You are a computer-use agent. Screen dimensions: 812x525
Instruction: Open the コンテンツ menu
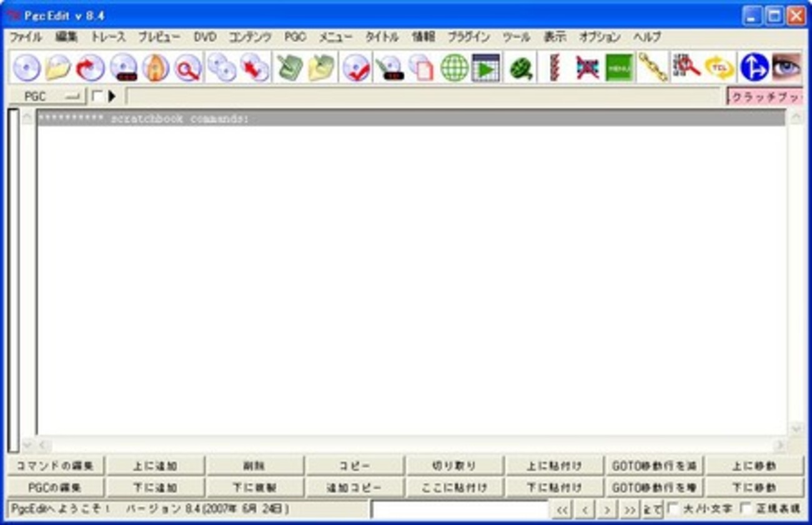(x=250, y=37)
